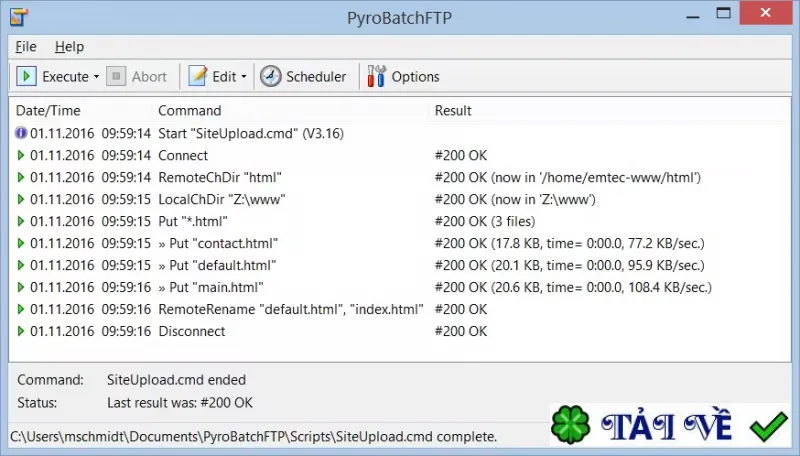800x456 pixels.
Task: Click the Command column header
Action: tap(189, 111)
